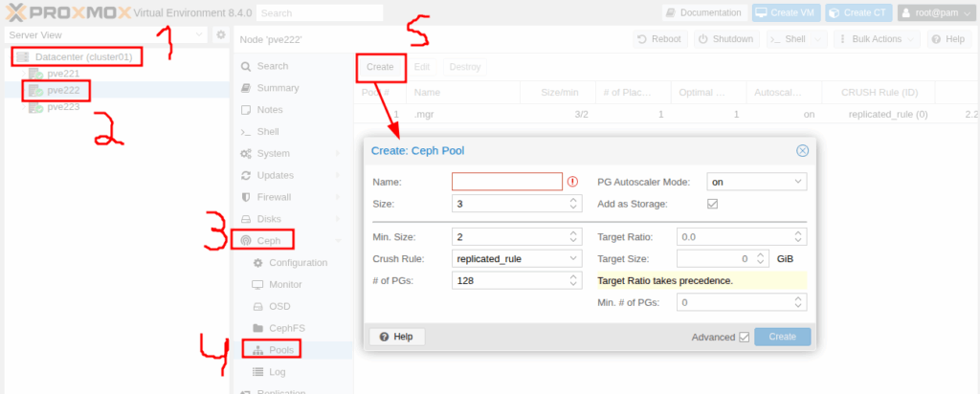This screenshot has height=394, width=980.
Task: Select node pve223 in tree
Action: tap(63, 107)
